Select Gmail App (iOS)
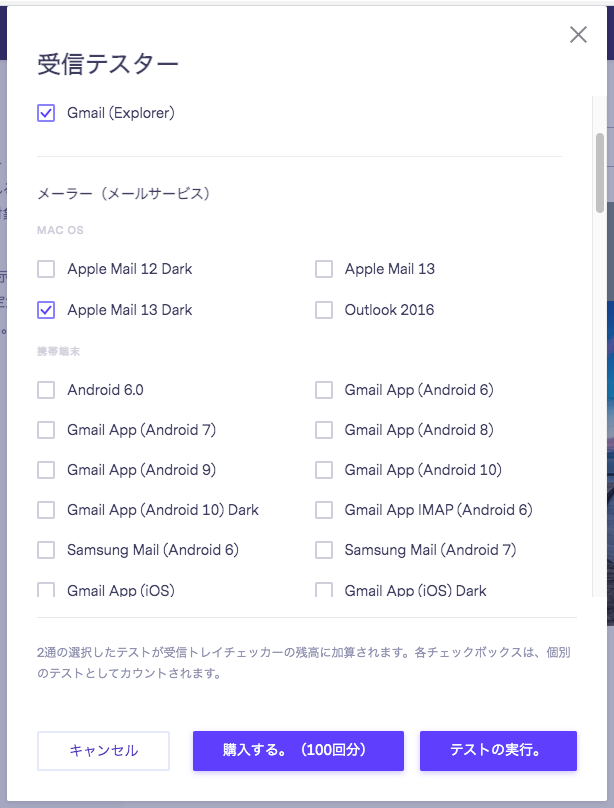Image resolution: width=614 pixels, height=808 pixels. pos(45,590)
